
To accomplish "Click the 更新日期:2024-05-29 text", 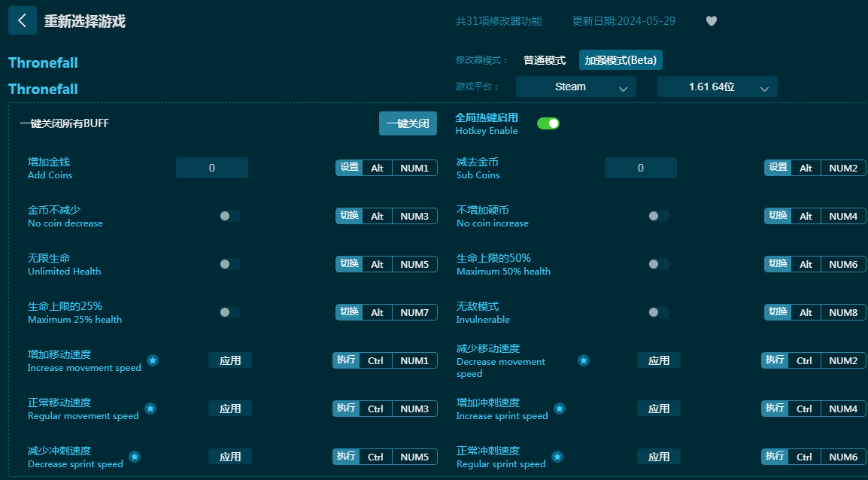I will (x=624, y=21).
